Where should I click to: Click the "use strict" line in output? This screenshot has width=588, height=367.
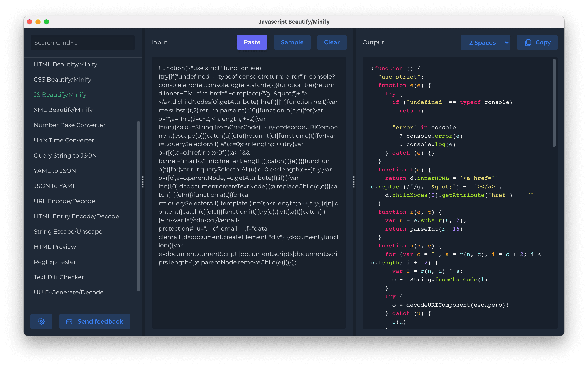[401, 77]
